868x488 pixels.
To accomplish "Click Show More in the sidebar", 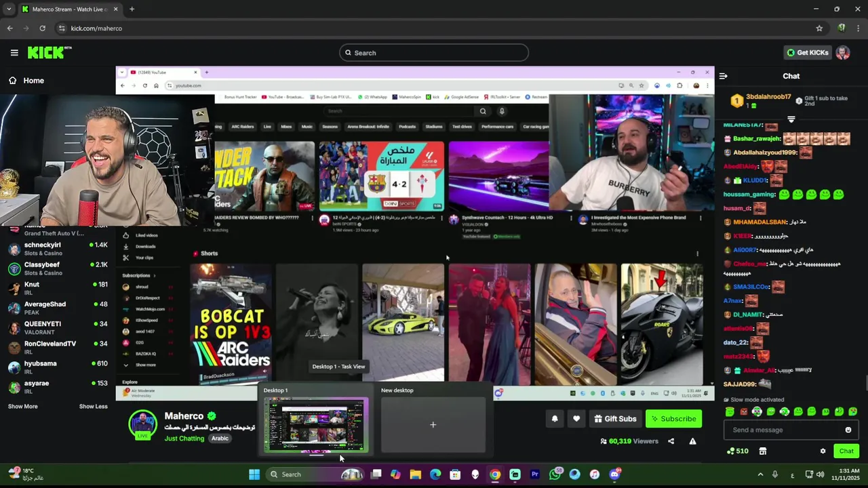I will click(22, 406).
